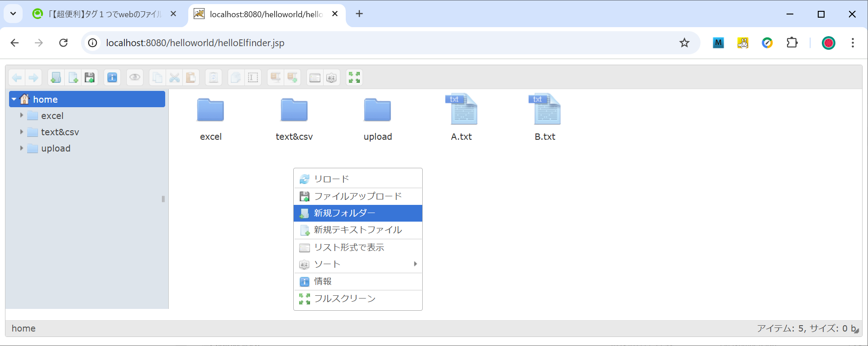Collapse the home tree node arrow

coord(14,99)
